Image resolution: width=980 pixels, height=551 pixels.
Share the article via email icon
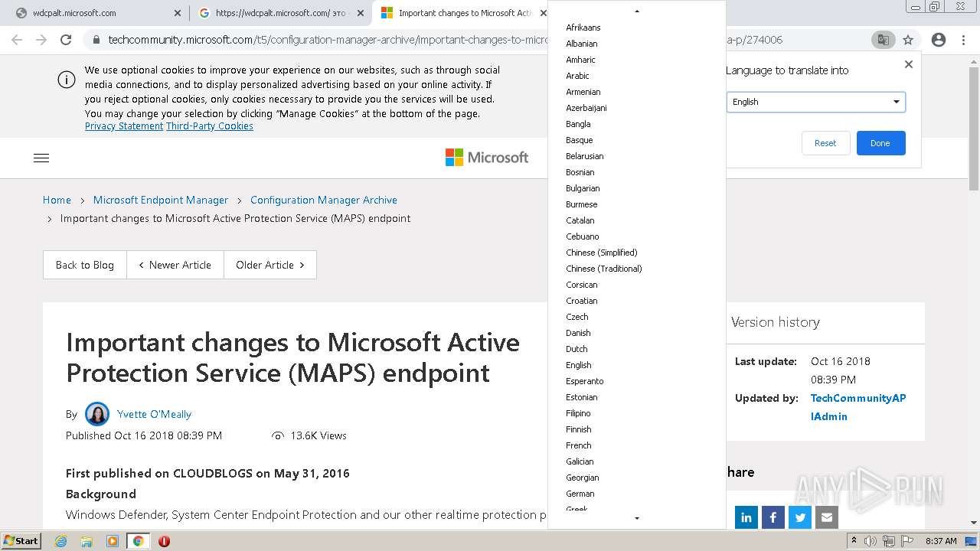827,517
